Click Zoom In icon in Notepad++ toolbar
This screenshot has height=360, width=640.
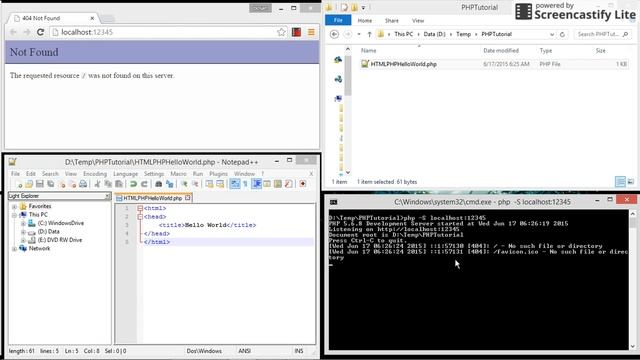click(184, 184)
